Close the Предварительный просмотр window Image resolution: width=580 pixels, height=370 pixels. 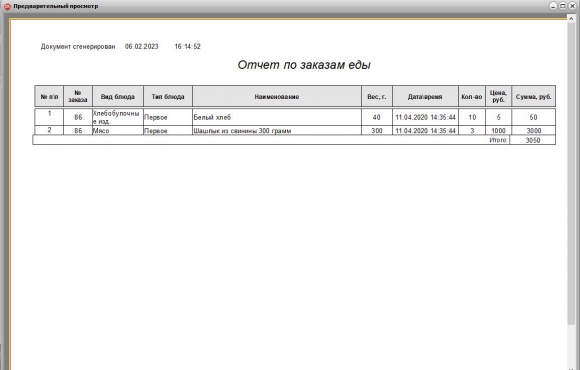[x=572, y=6]
